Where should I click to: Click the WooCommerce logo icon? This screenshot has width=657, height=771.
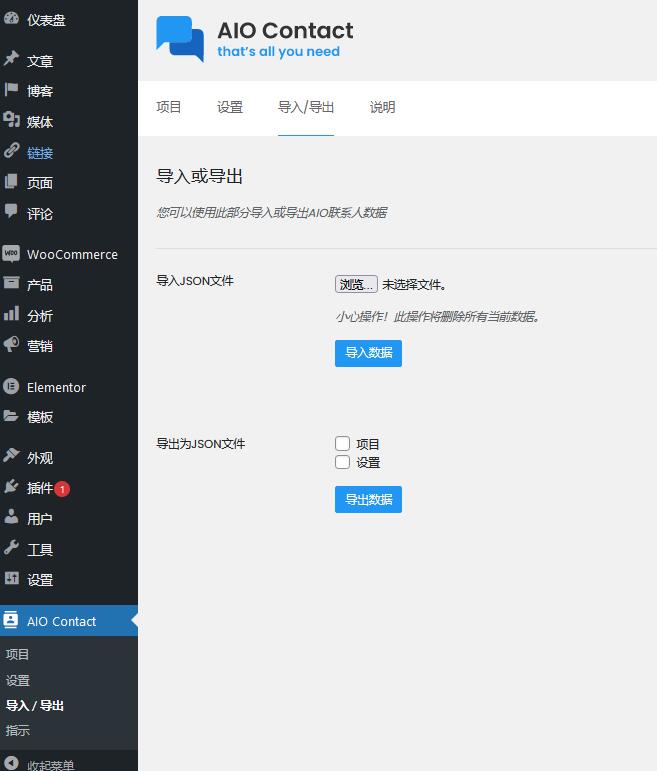click(x=11, y=254)
